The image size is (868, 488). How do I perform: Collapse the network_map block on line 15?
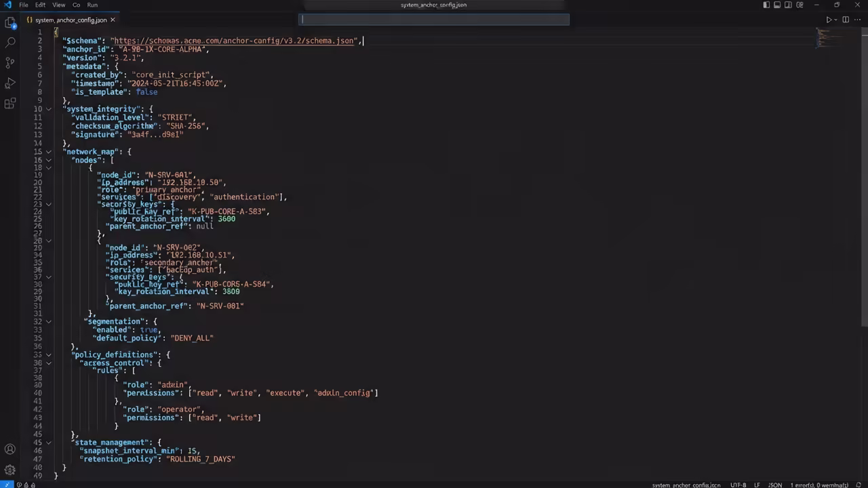tap(48, 152)
